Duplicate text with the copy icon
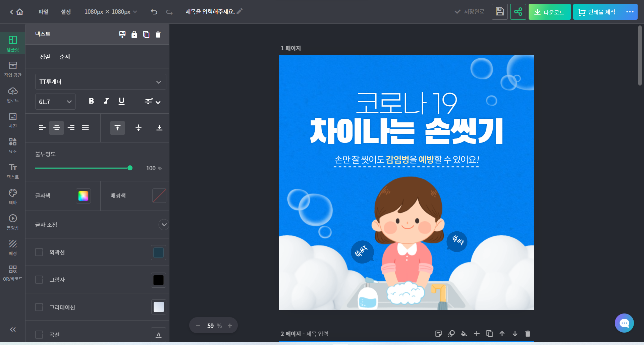This screenshot has height=345, width=644. [x=146, y=34]
